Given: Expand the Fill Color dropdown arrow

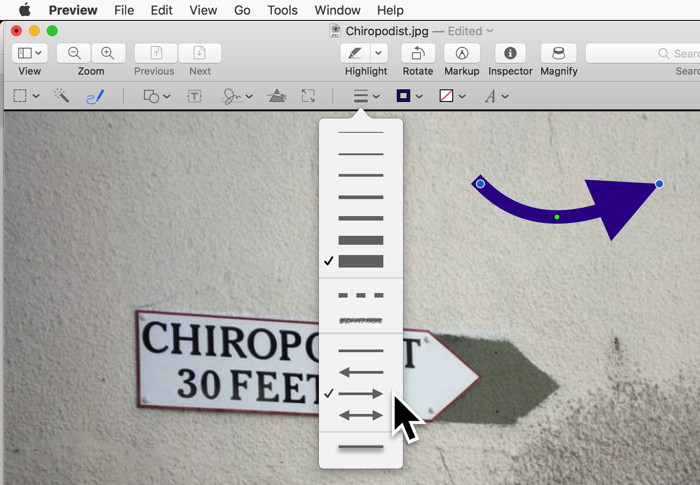Looking at the screenshot, I should (462, 96).
